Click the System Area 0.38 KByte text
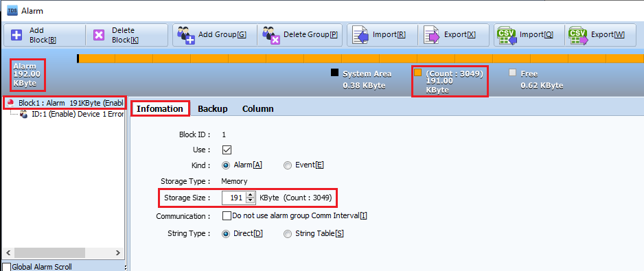This screenshot has height=271, width=644. (367, 80)
